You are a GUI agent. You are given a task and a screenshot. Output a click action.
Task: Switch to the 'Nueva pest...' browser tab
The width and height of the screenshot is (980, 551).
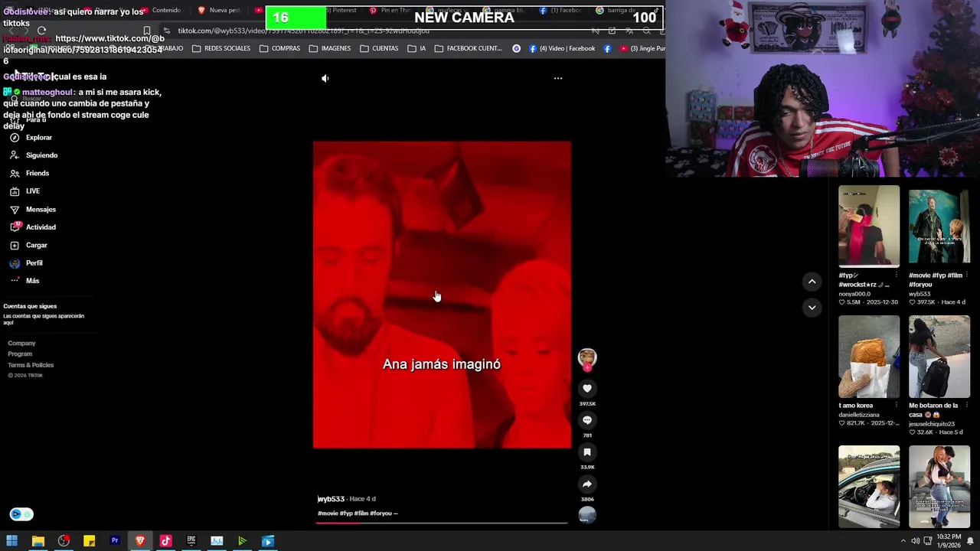point(219,11)
